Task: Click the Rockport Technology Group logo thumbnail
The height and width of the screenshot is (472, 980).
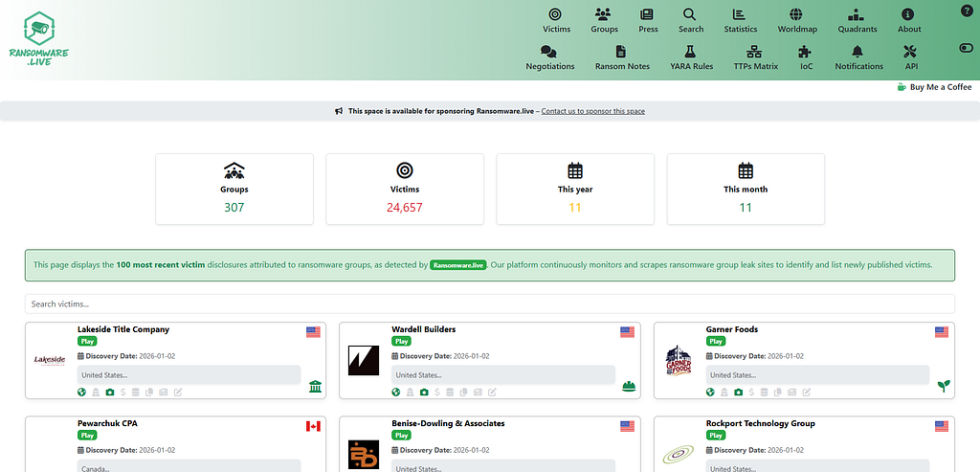Action: [679, 455]
